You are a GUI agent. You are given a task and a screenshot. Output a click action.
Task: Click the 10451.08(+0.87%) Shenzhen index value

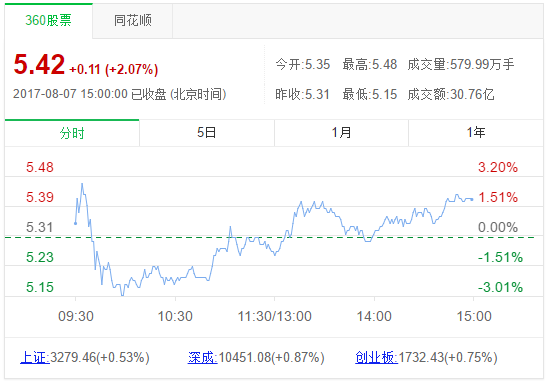pyautogui.click(x=272, y=358)
